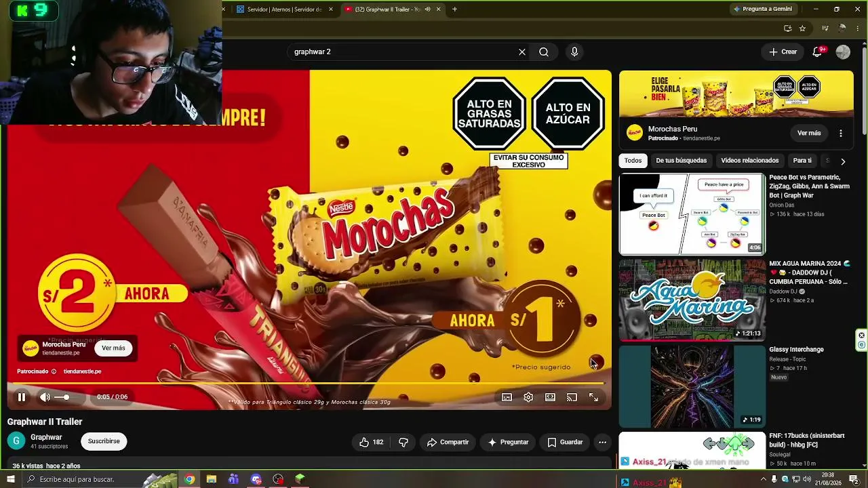This screenshot has height=488, width=868.
Task: Clear the YouTube search box
Action: [522, 52]
